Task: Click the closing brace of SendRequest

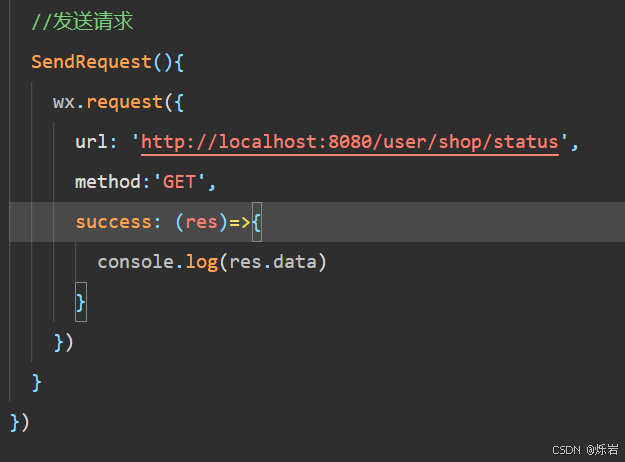Action: [x=36, y=383]
